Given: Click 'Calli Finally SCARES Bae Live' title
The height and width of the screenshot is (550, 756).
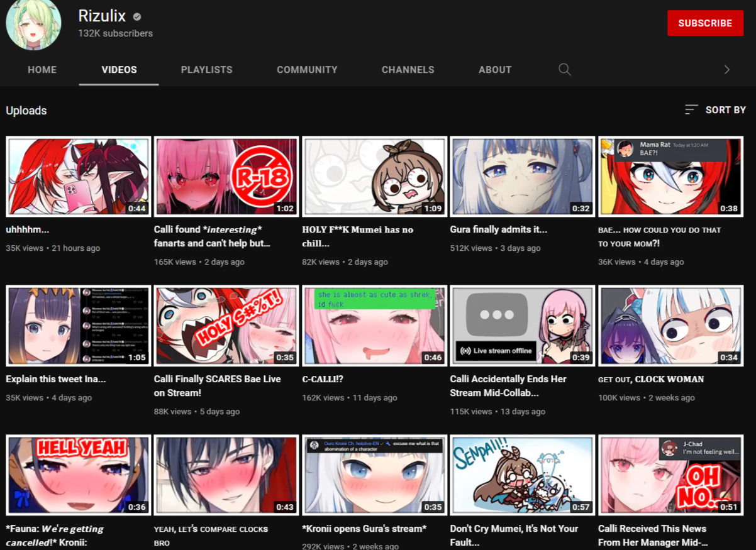Looking at the screenshot, I should [218, 386].
